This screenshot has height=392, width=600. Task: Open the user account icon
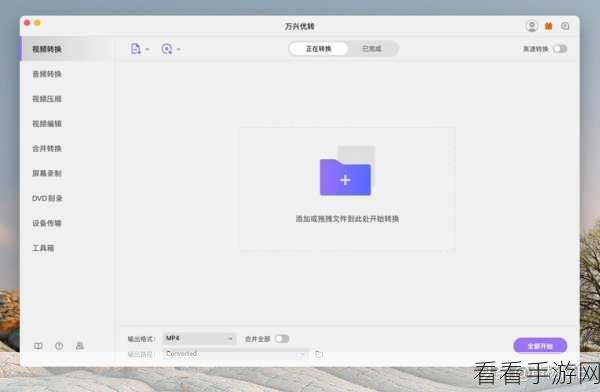[x=532, y=26]
